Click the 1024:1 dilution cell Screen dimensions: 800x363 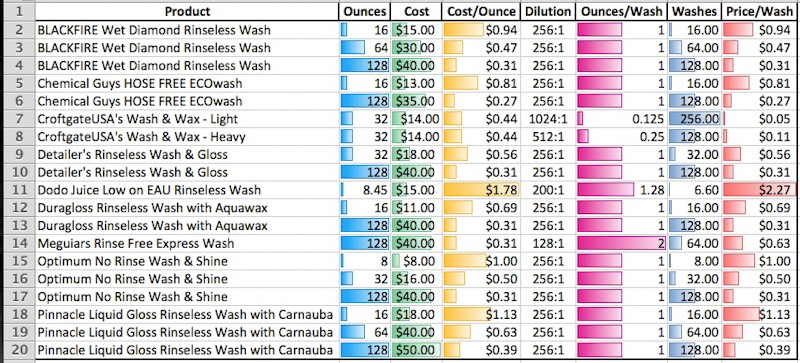pos(547,119)
